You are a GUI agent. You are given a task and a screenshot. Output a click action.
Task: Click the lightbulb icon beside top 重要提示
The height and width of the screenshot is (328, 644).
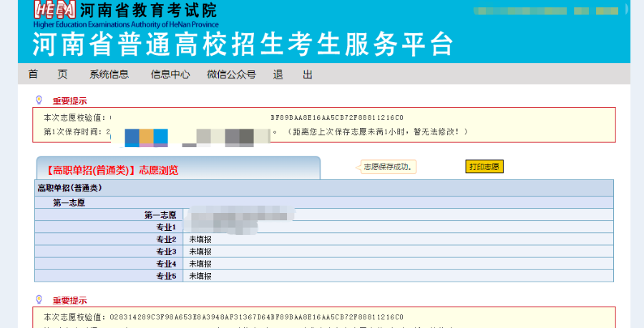pos(39,101)
